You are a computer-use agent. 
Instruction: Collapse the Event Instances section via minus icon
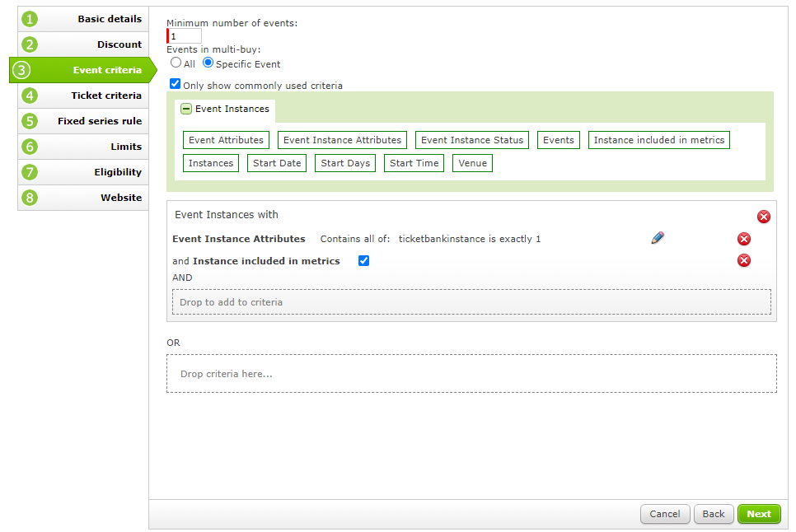point(186,109)
